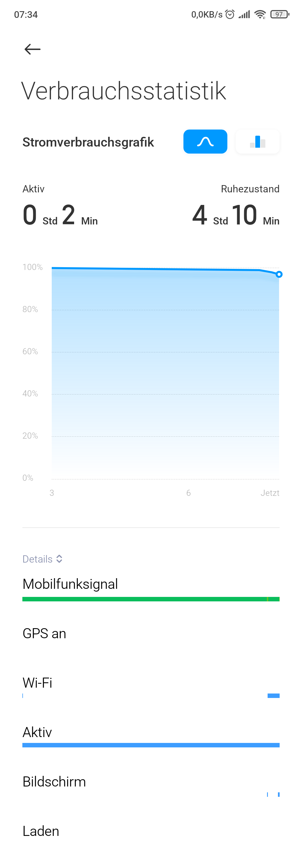
Task: Select the Bildschirm usage row
Action: tap(54, 782)
